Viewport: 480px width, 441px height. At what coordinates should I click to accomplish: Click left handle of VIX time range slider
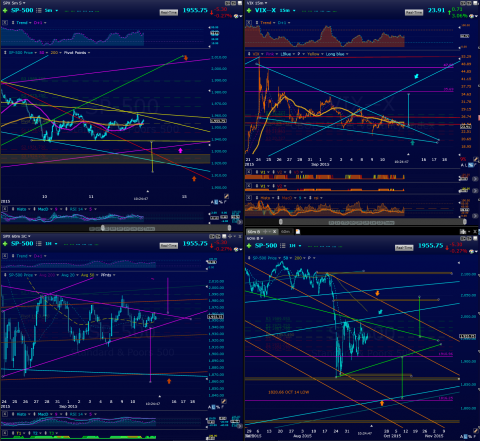281,222
